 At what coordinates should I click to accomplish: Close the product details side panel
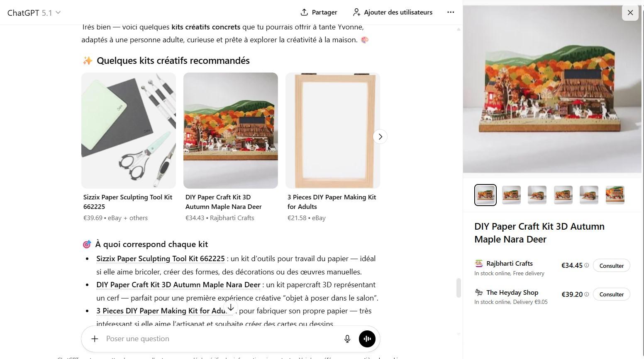[x=630, y=12]
